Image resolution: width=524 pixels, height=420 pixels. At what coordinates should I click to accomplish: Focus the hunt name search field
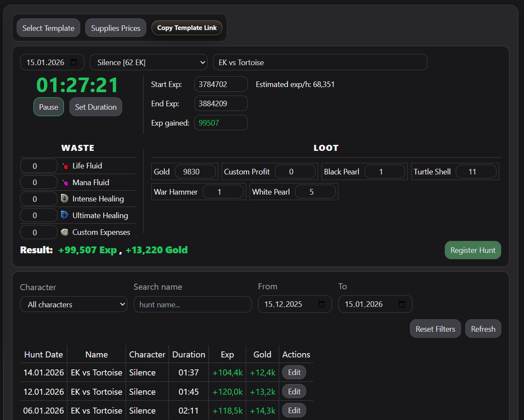(193, 304)
